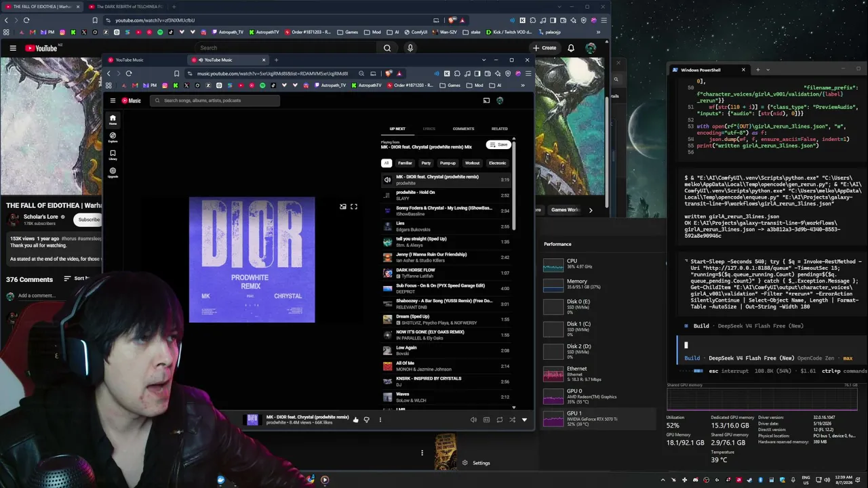The height and width of the screenshot is (488, 868).
Task: Click the cast icon in YouTube Music
Action: (x=486, y=100)
